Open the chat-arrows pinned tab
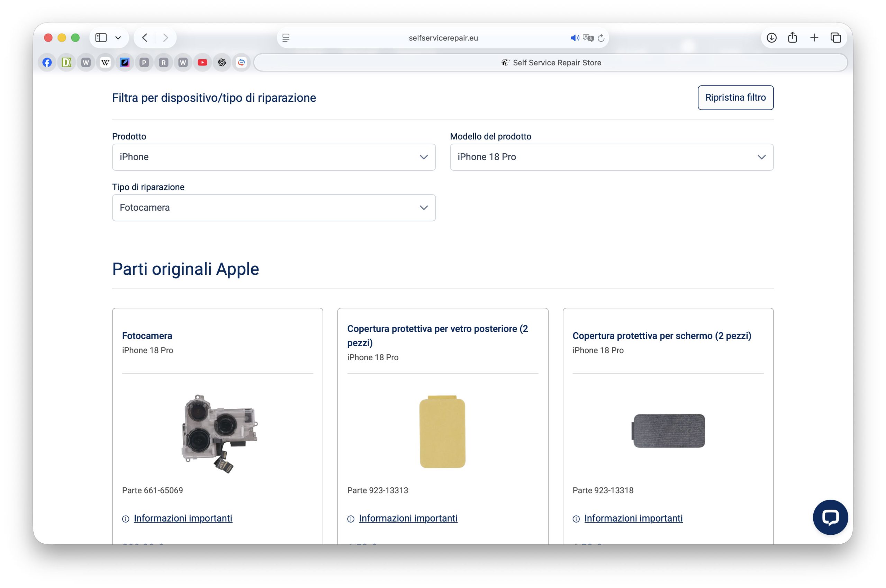 tap(242, 63)
